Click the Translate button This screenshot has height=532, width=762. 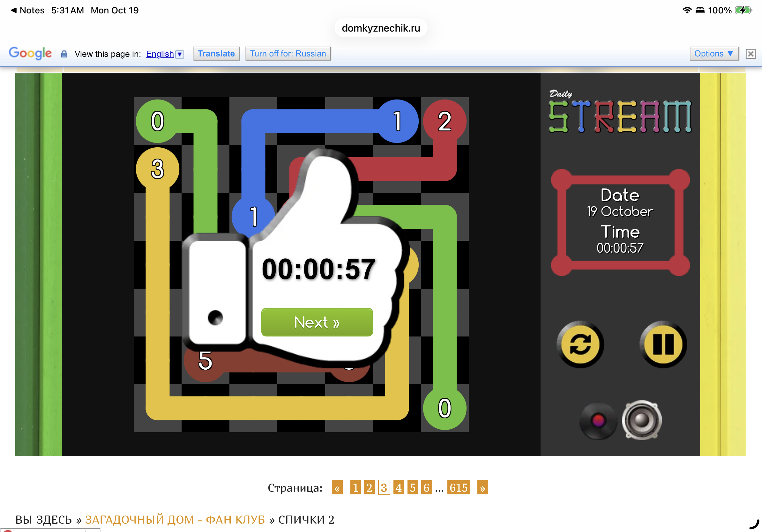coord(216,54)
